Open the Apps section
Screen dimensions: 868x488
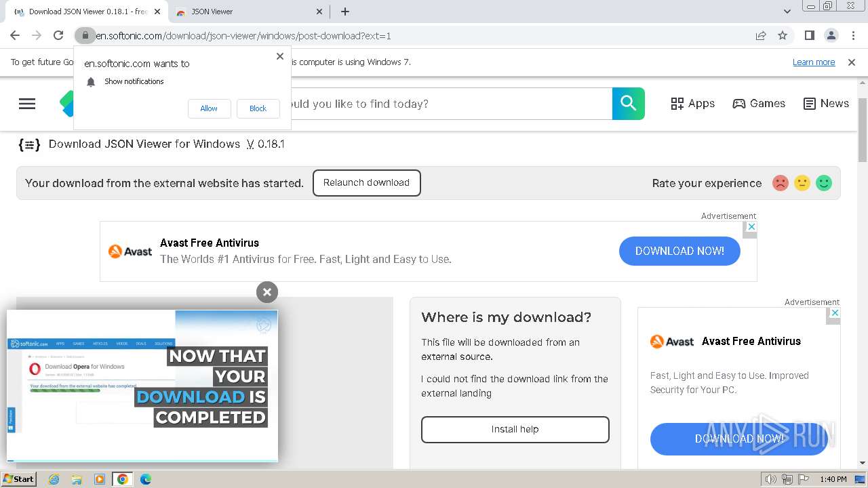pos(693,104)
